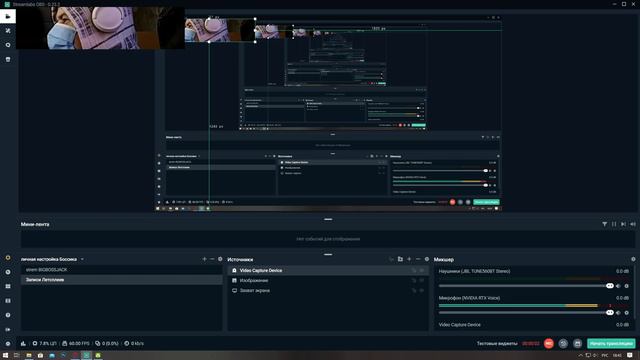The width and height of the screenshot is (640, 360).
Task: Open Streamlabs OBS taskbar icon
Action: pos(87,356)
